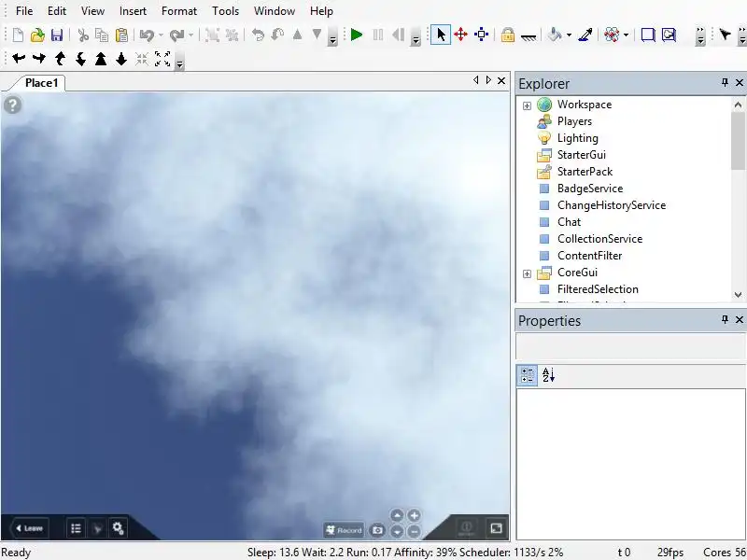The height and width of the screenshot is (560, 747).
Task: Click the Material molecule icon
Action: point(612,35)
